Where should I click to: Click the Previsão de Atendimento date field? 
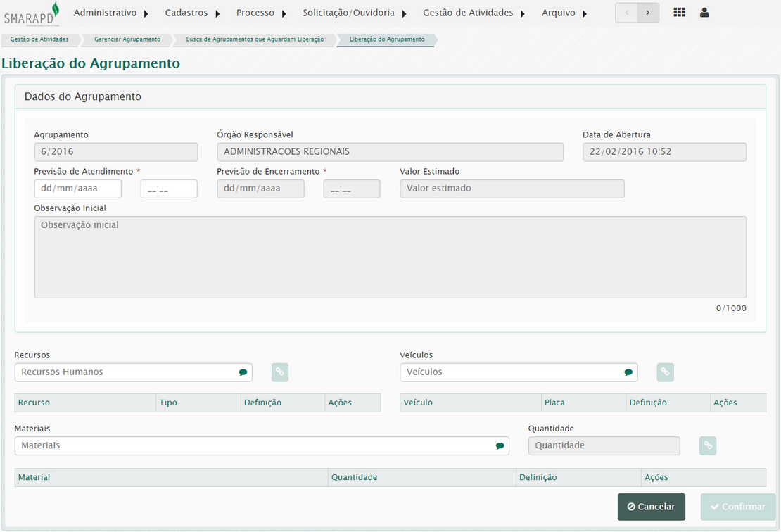(77, 189)
